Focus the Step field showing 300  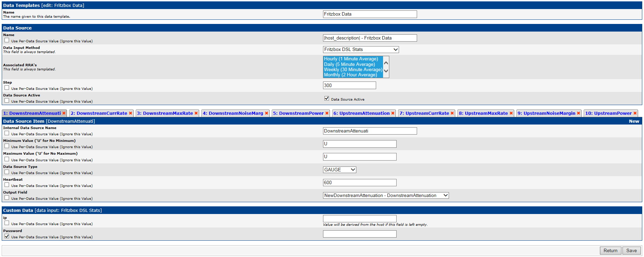point(349,85)
